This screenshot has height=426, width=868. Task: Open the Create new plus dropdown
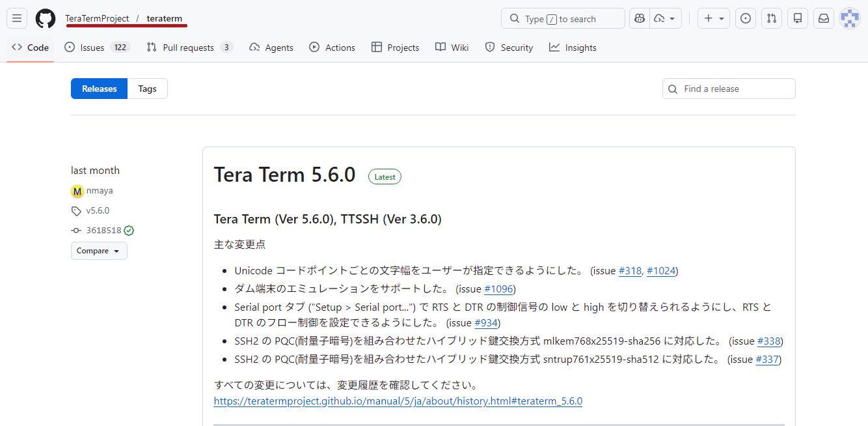click(x=714, y=18)
